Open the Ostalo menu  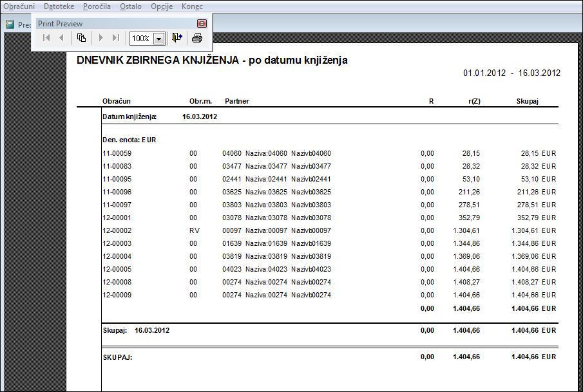[131, 6]
